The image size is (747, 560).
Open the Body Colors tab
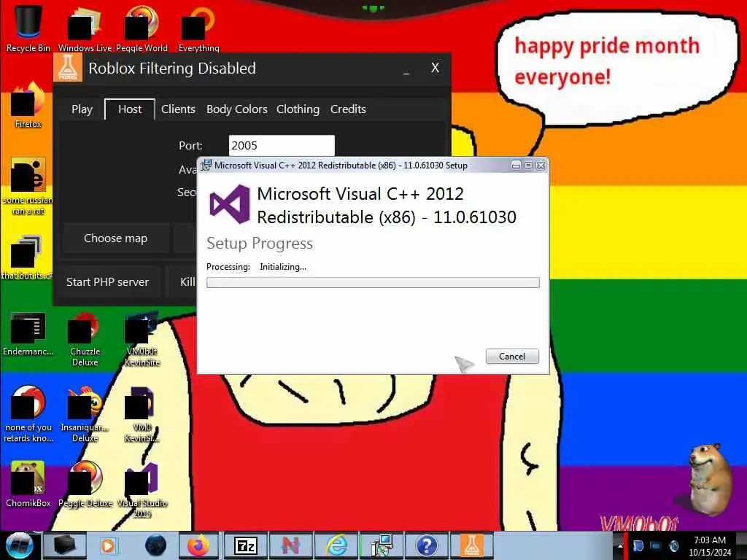237,109
